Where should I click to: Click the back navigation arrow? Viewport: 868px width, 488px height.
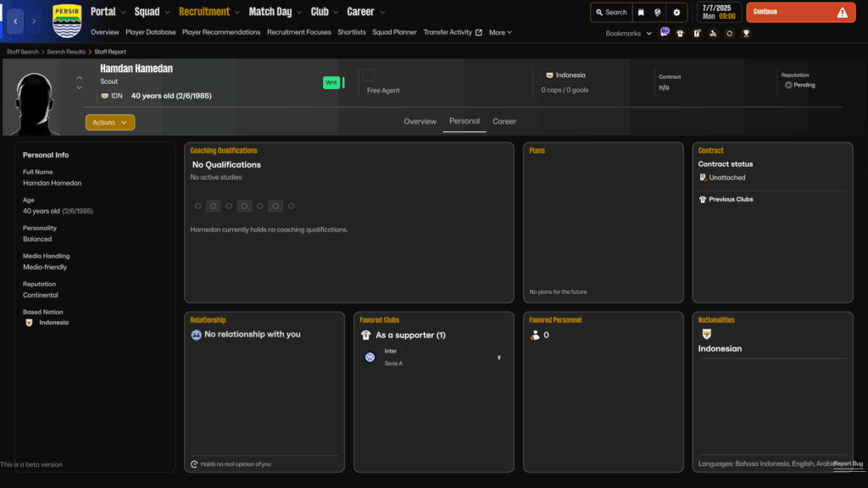pos(16,19)
